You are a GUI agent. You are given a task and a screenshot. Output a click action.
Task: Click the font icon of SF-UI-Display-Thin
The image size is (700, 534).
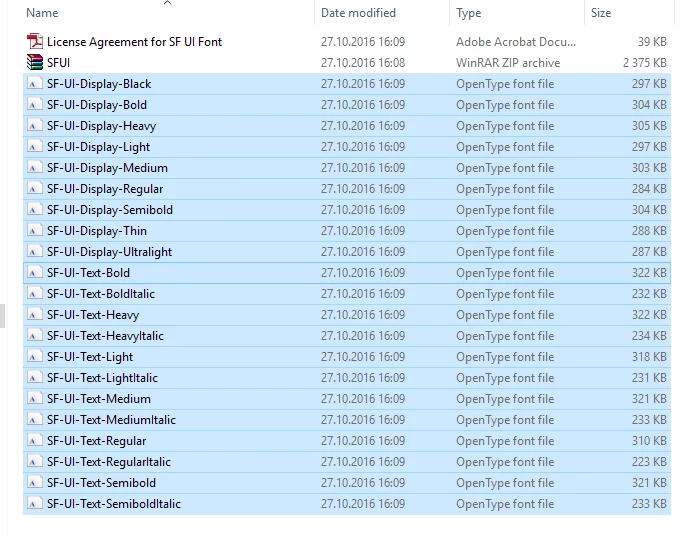tap(35, 230)
